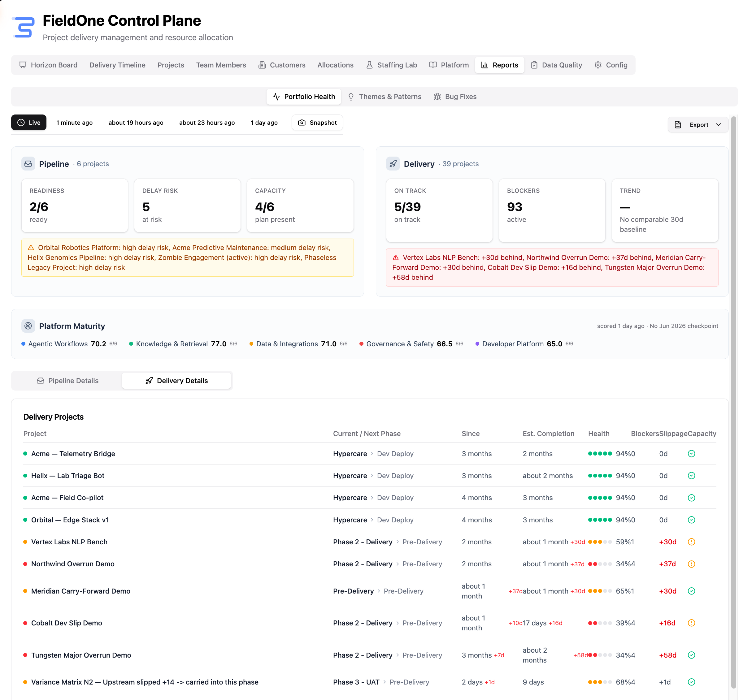Click Northwind Overrun Demo health dots
The image size is (743, 700).
coord(600,564)
